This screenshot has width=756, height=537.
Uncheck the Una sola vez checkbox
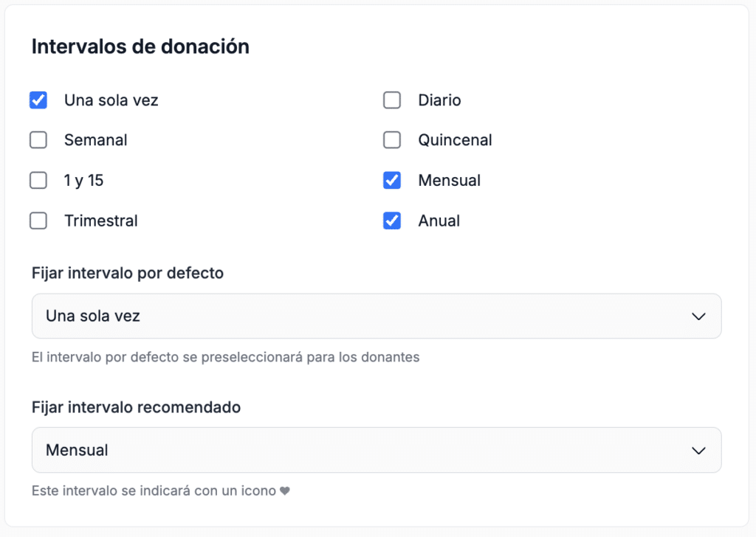point(38,100)
